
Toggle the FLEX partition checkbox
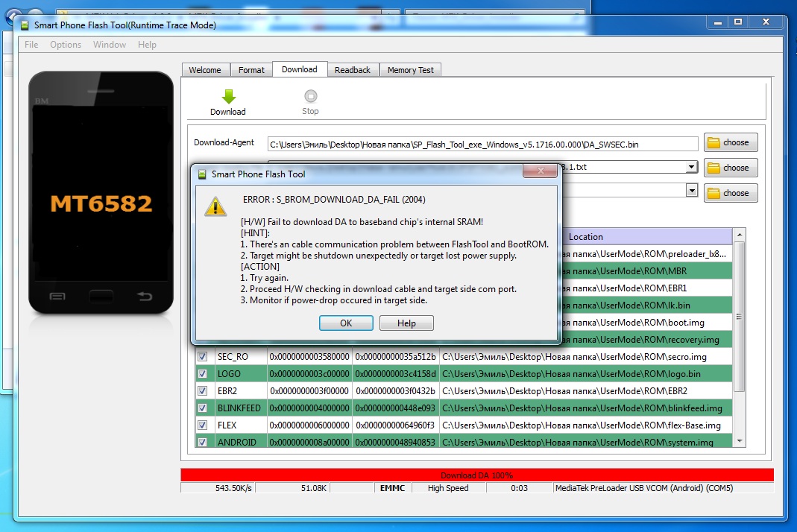tap(202, 425)
